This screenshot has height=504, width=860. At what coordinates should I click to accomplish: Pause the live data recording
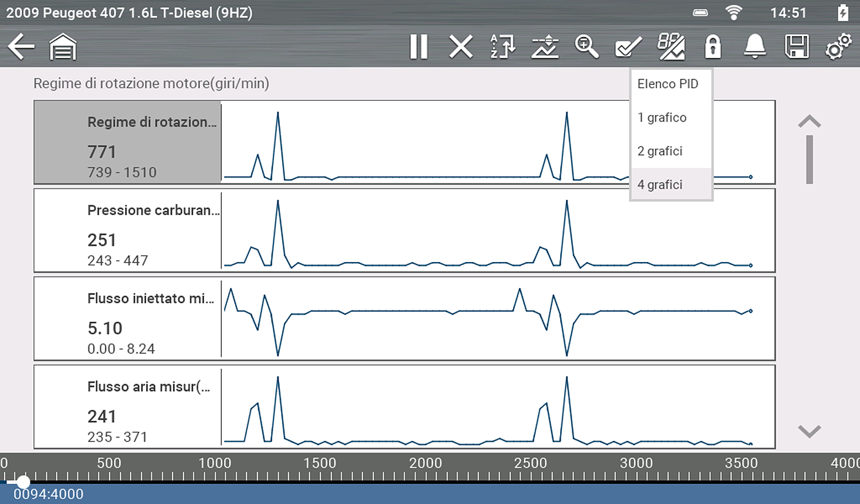click(419, 46)
